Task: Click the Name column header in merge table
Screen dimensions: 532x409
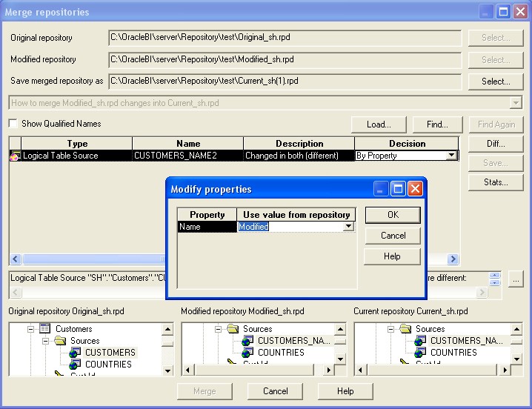Action: (x=188, y=144)
